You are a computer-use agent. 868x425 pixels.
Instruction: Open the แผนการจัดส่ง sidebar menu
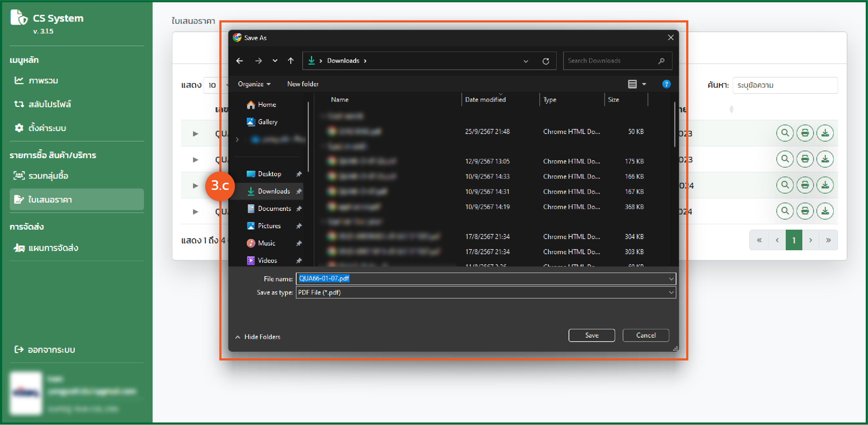tap(53, 248)
